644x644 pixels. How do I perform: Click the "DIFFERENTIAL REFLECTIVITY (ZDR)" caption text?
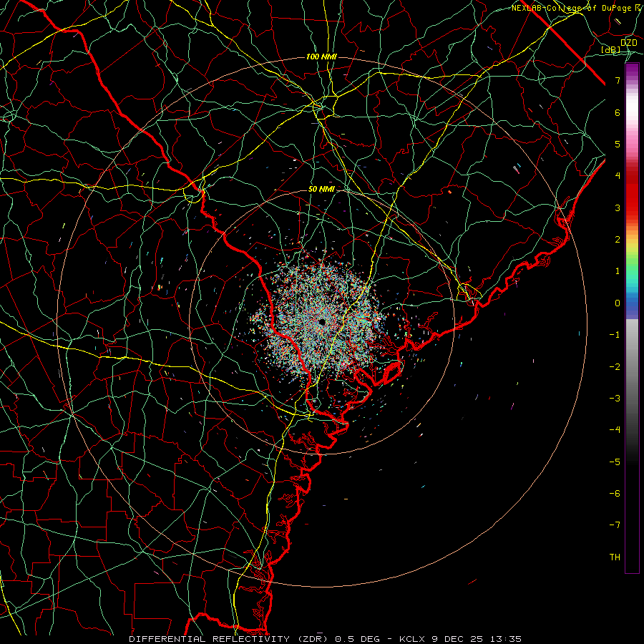[x=230, y=639]
